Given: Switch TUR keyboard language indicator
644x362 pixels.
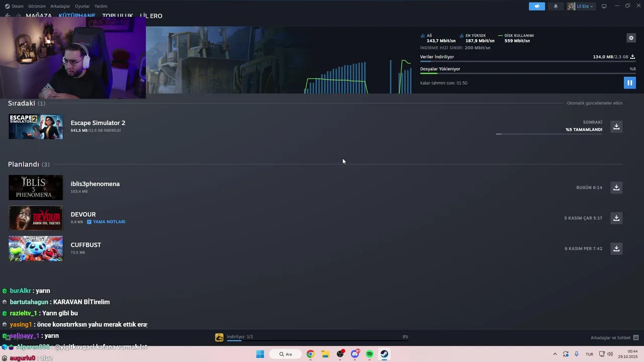Looking at the screenshot, I should (589, 354).
